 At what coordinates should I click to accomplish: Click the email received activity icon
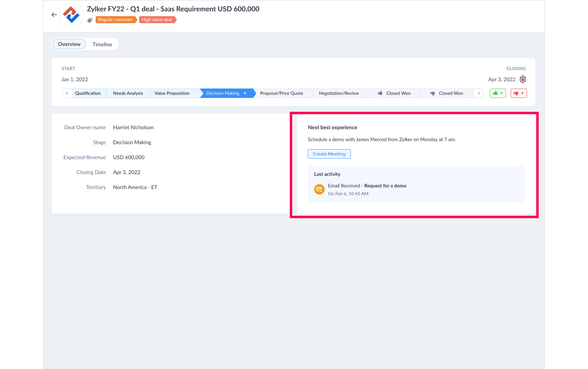pos(319,189)
